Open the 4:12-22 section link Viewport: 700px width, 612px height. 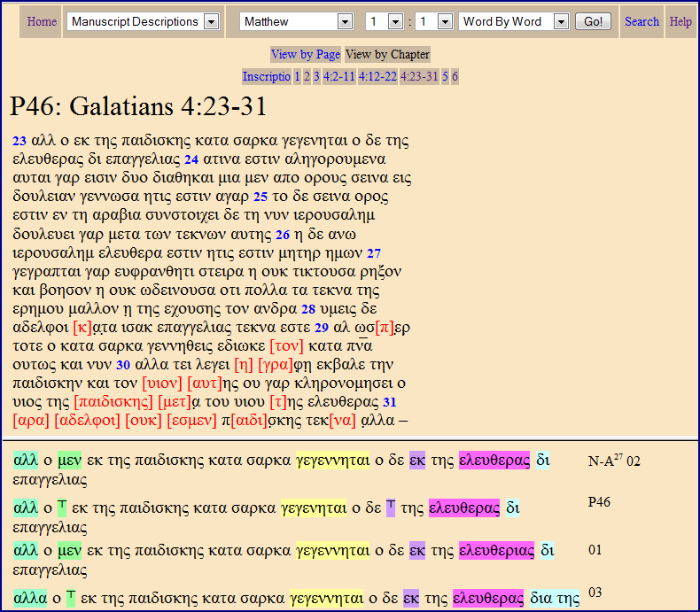pyautogui.click(x=377, y=77)
